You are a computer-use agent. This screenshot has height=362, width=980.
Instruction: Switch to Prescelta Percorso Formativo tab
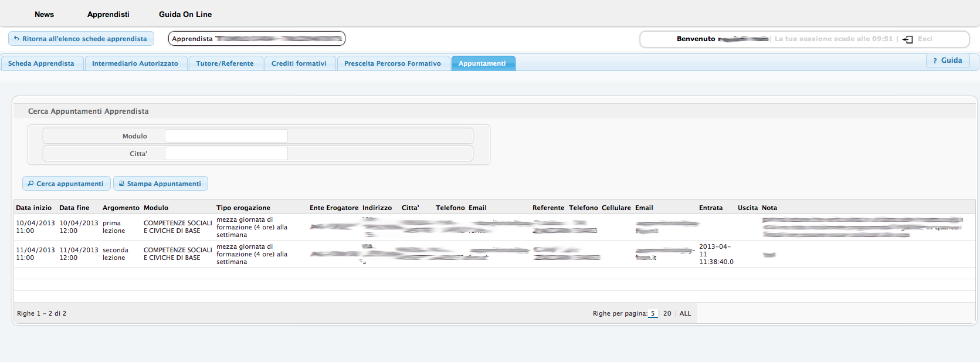(392, 63)
